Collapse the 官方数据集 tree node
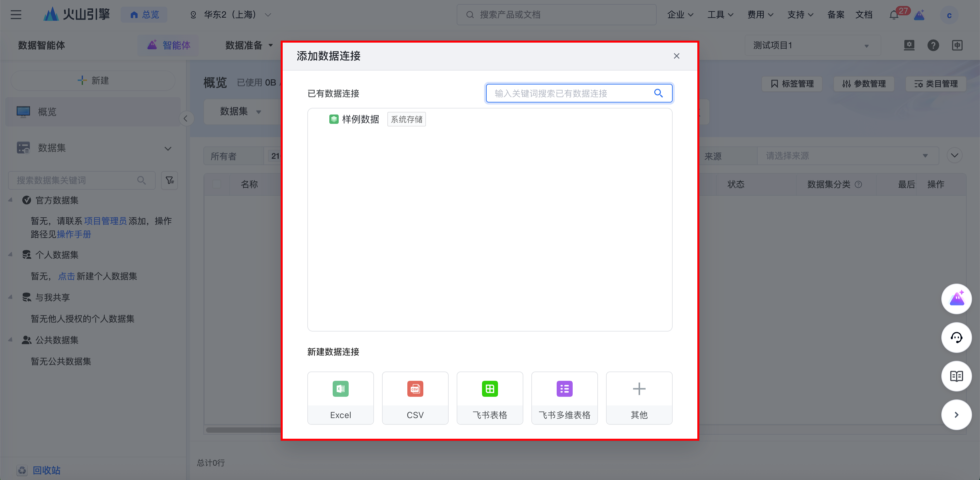980x480 pixels. coord(10,200)
